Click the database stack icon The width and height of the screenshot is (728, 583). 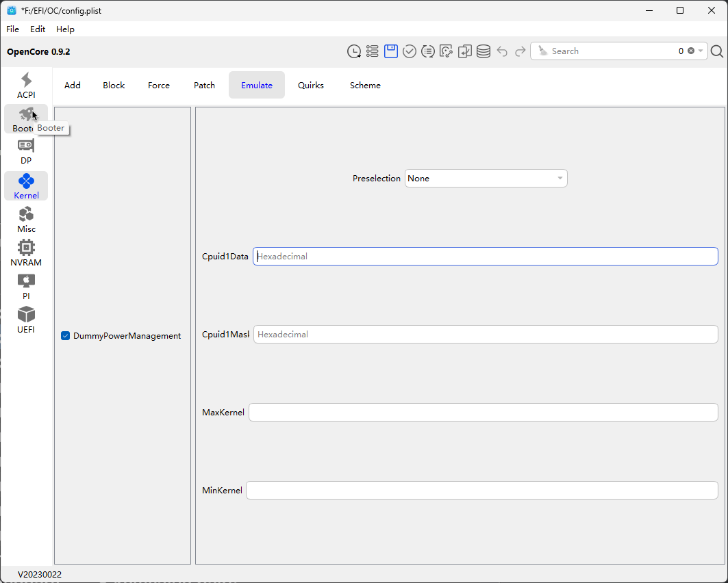(x=484, y=51)
